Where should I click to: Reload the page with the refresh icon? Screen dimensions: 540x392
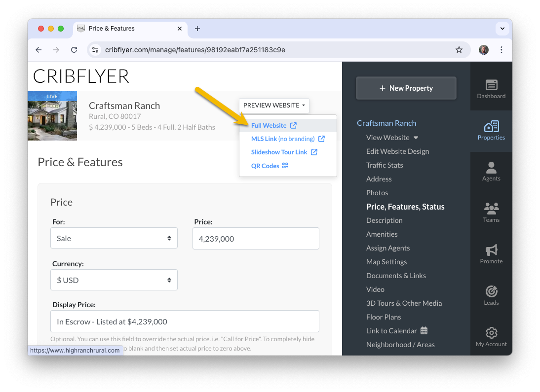(x=74, y=50)
